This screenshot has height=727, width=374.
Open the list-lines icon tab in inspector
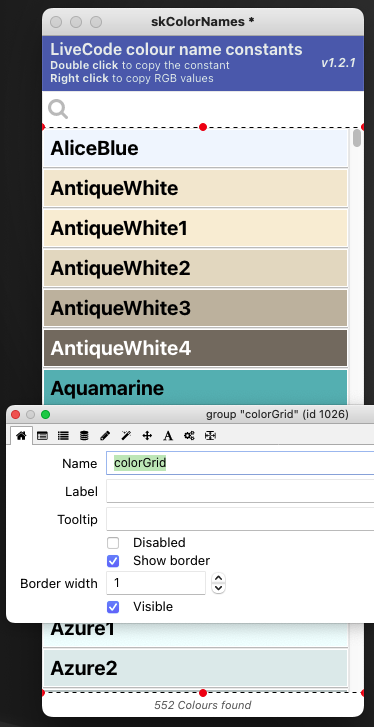tap(63, 436)
